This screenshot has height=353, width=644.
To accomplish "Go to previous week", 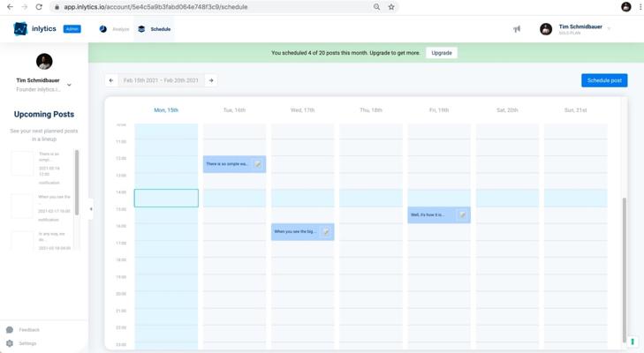I will 111,80.
